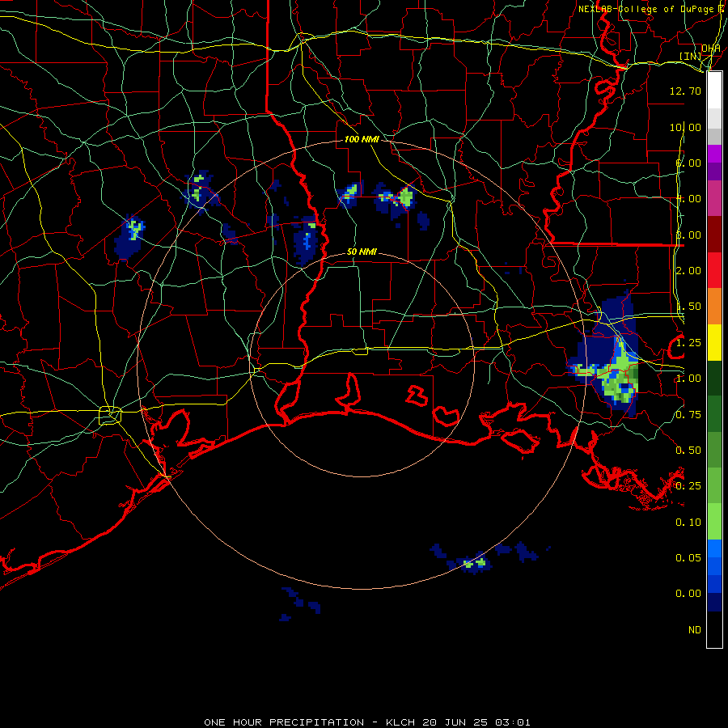Select the 0.75 legend value

[x=688, y=415]
